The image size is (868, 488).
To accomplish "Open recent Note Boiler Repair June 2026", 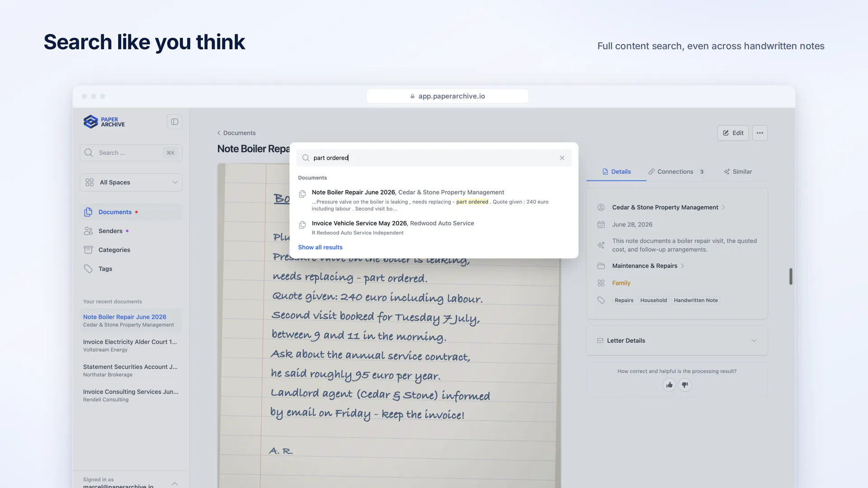I will [x=131, y=320].
